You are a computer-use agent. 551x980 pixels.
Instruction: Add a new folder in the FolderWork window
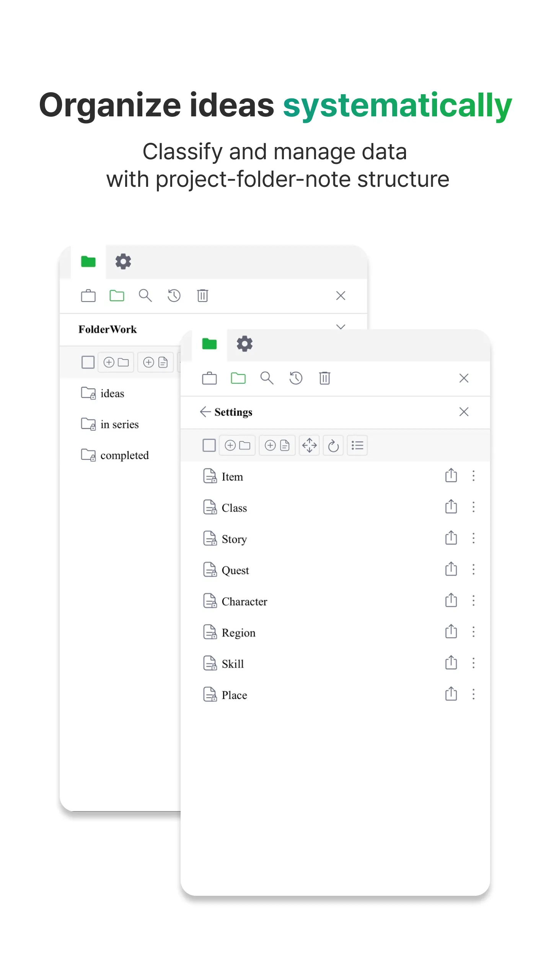116,362
